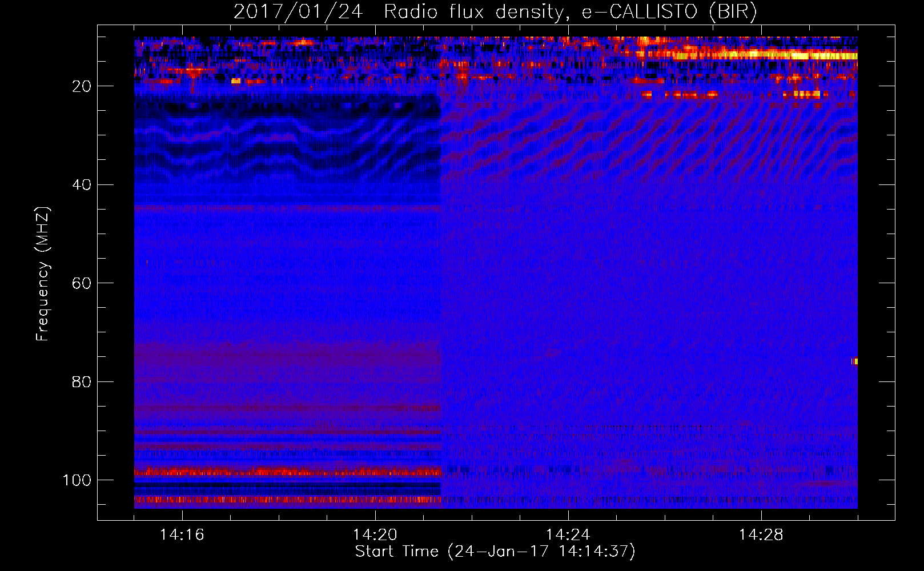The image size is (924, 571).
Task: Select the "14:28" time tick label
Action: [x=761, y=535]
